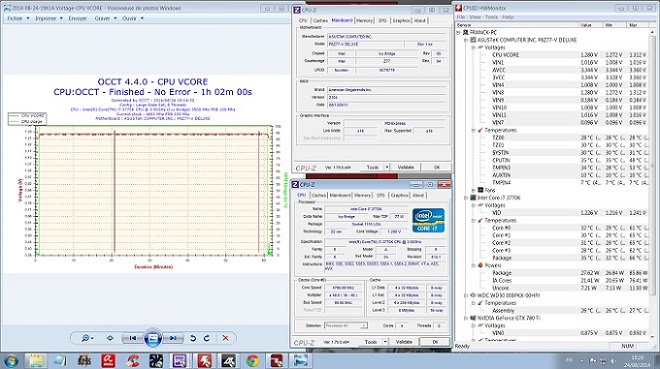Click the upper CPU-Z window's title icon
The height and width of the screenshot is (369, 660).
coord(296,10)
